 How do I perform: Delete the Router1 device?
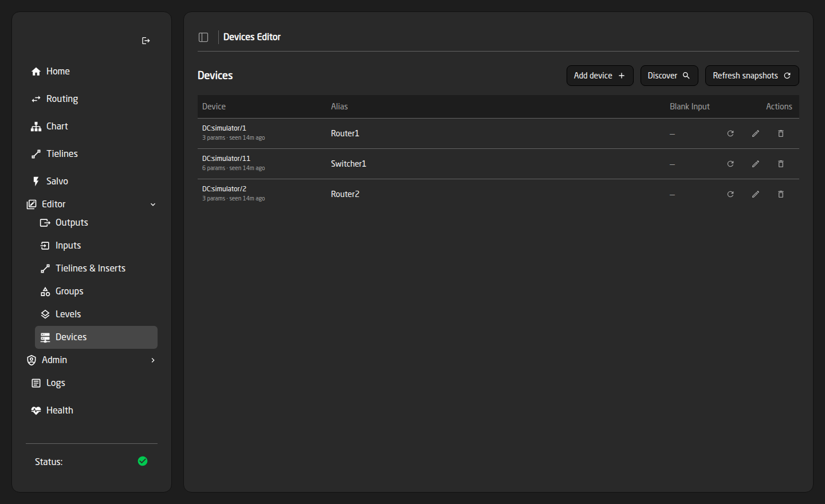781,133
